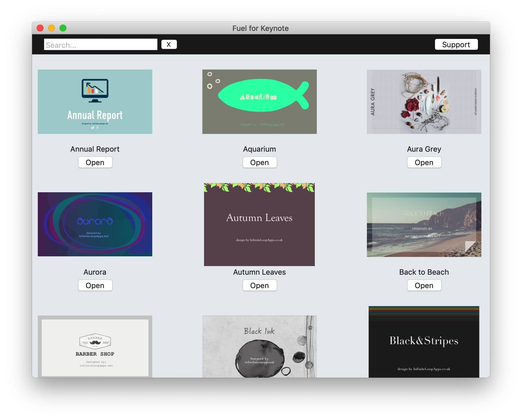Open the Aura Grey template
Screen dimensions: 522x420
pos(424,163)
